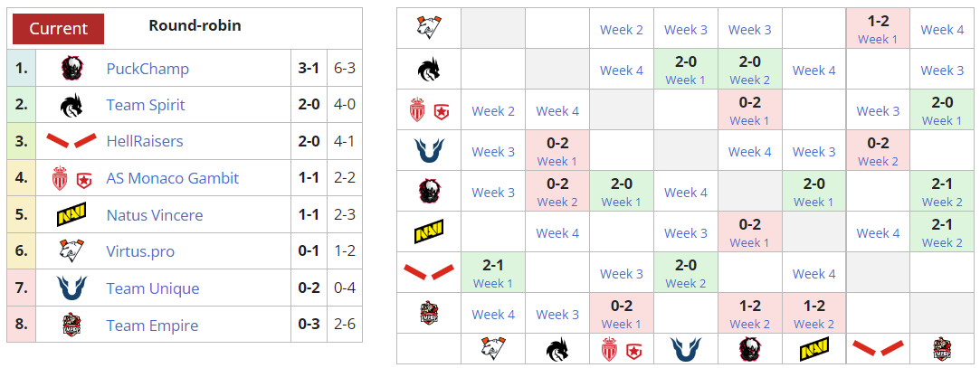Image resolution: width=980 pixels, height=368 pixels.
Task: Click the HellRaisers red logo in standings
Action: [x=71, y=142]
